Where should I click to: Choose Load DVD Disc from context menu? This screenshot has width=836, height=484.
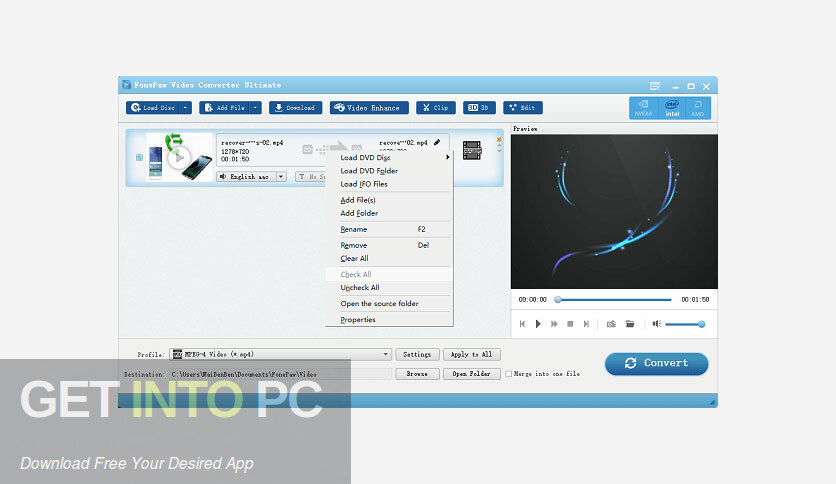point(389,158)
